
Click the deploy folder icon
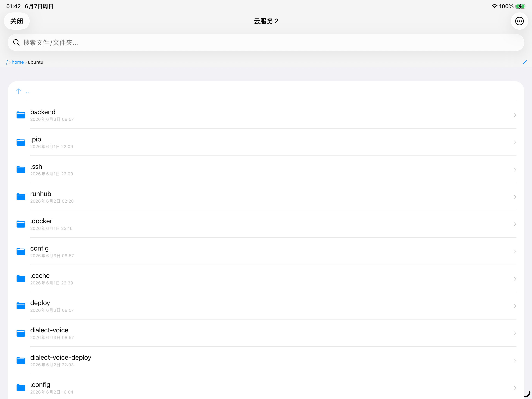pos(21,306)
